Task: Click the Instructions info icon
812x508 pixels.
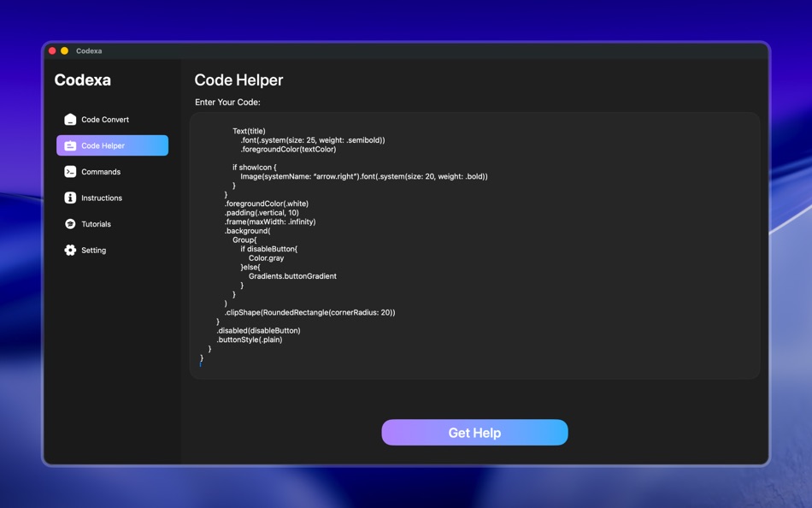Action: [70, 198]
